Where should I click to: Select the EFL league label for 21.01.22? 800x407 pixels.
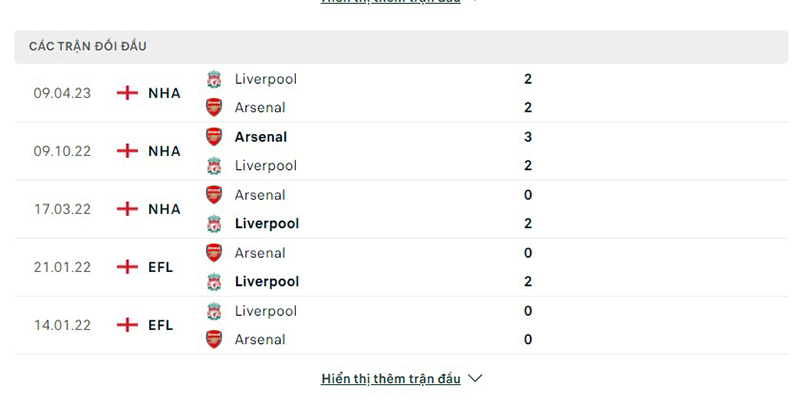pyautogui.click(x=161, y=267)
